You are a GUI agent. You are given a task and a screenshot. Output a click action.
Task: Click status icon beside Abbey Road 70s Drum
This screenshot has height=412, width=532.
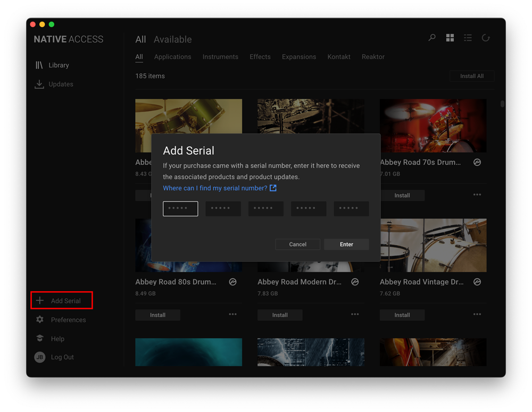pos(477,162)
